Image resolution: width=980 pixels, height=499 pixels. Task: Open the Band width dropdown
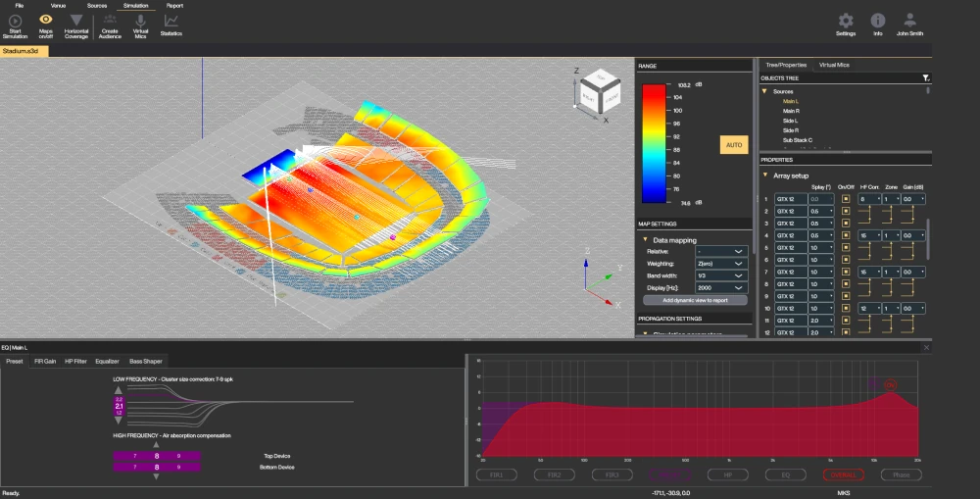718,275
